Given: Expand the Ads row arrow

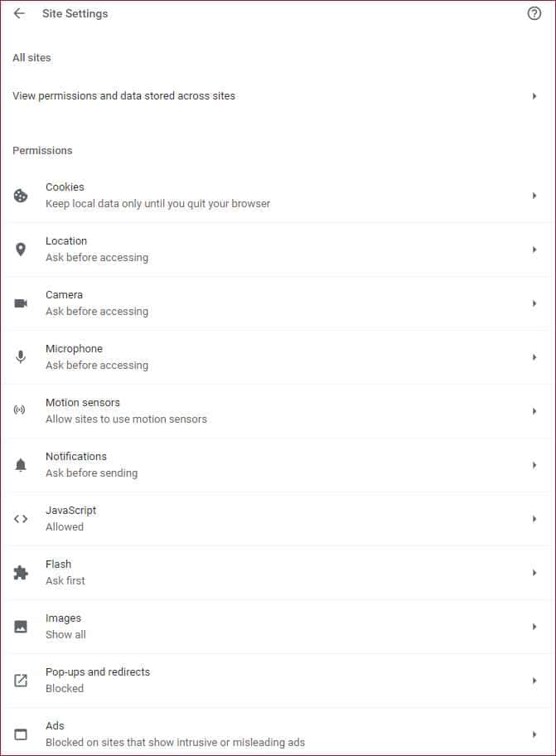Looking at the screenshot, I should [534, 734].
